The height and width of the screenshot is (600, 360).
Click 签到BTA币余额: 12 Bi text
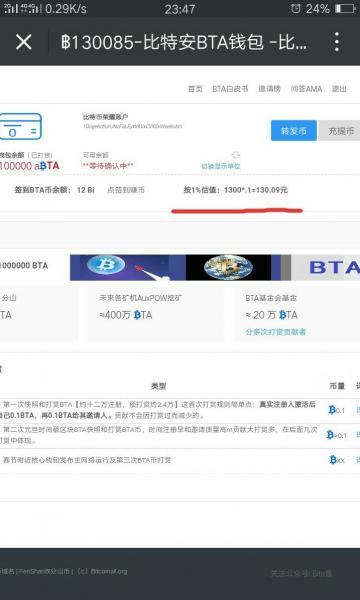(x=54, y=190)
